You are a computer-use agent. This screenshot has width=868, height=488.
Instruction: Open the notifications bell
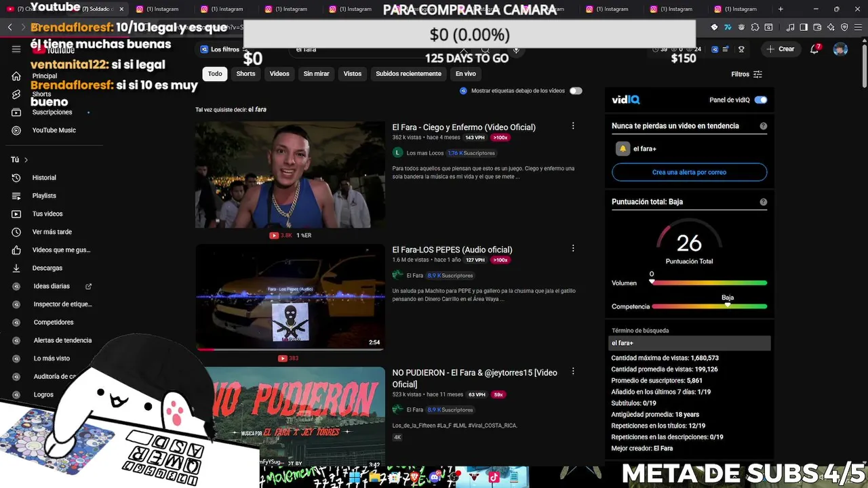815,49
